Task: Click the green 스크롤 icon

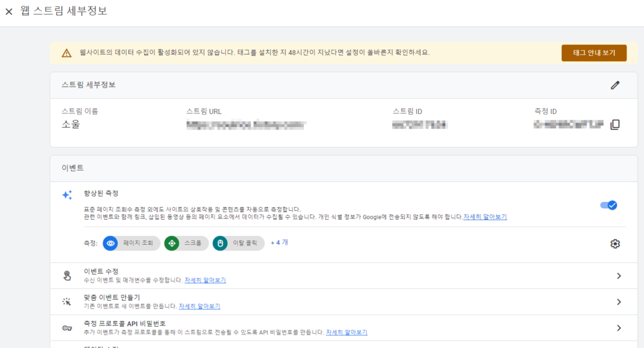Action: (x=172, y=244)
